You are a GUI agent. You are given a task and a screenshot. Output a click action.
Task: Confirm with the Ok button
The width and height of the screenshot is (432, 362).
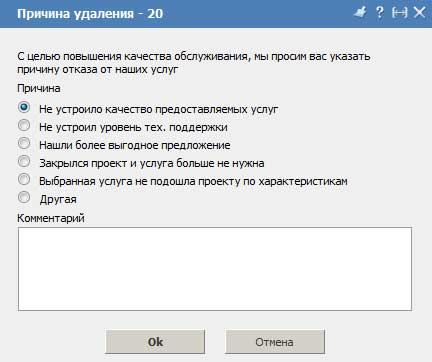[x=155, y=342]
